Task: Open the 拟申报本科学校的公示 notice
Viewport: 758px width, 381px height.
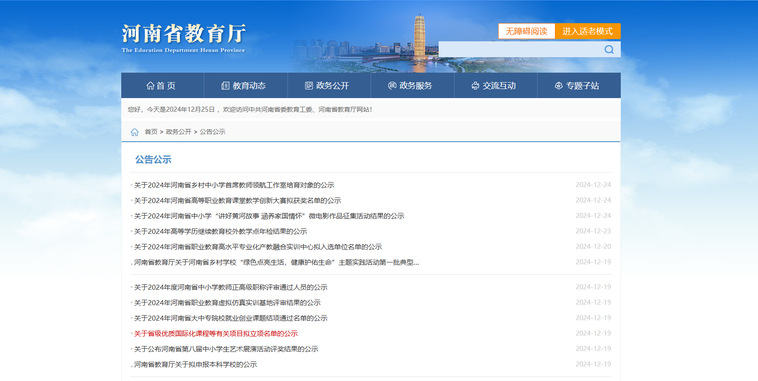Action: pos(195,365)
